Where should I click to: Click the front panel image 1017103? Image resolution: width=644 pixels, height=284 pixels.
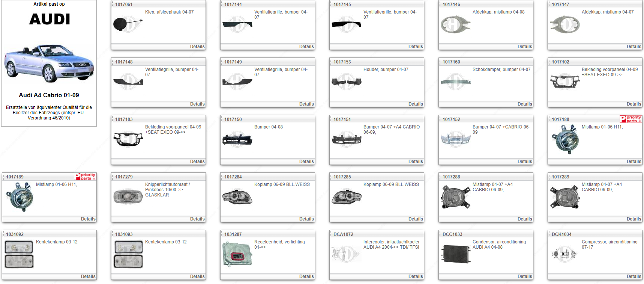(x=128, y=139)
